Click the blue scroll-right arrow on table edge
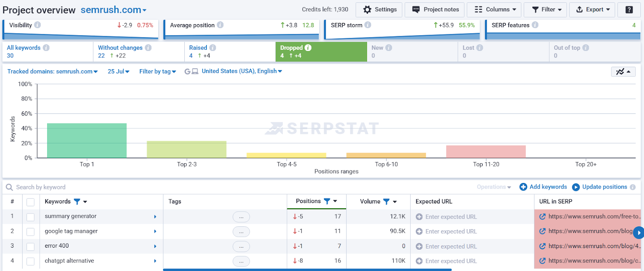 tap(639, 232)
